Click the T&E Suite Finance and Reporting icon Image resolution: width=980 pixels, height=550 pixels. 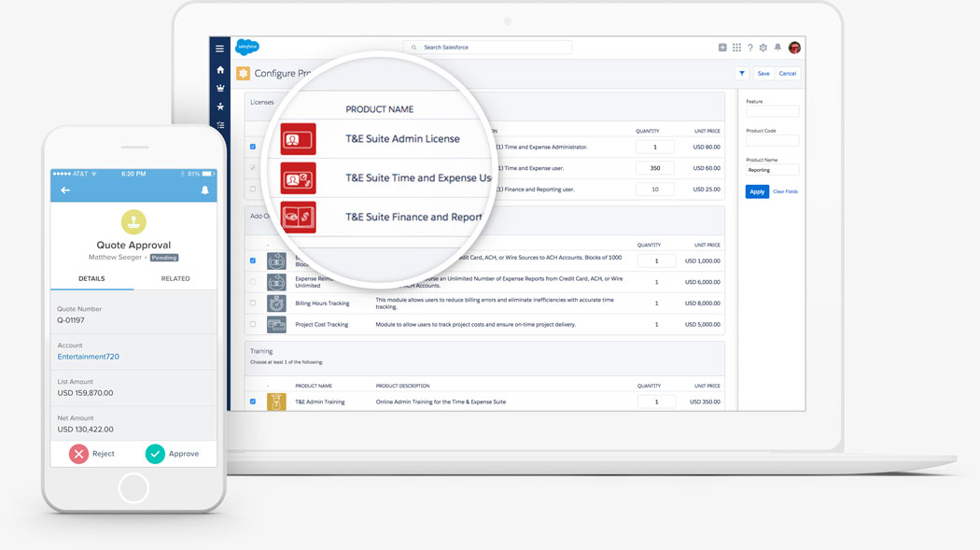pyautogui.click(x=298, y=217)
